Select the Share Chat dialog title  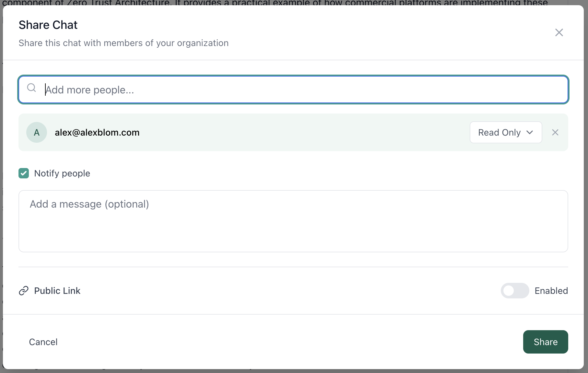48,25
